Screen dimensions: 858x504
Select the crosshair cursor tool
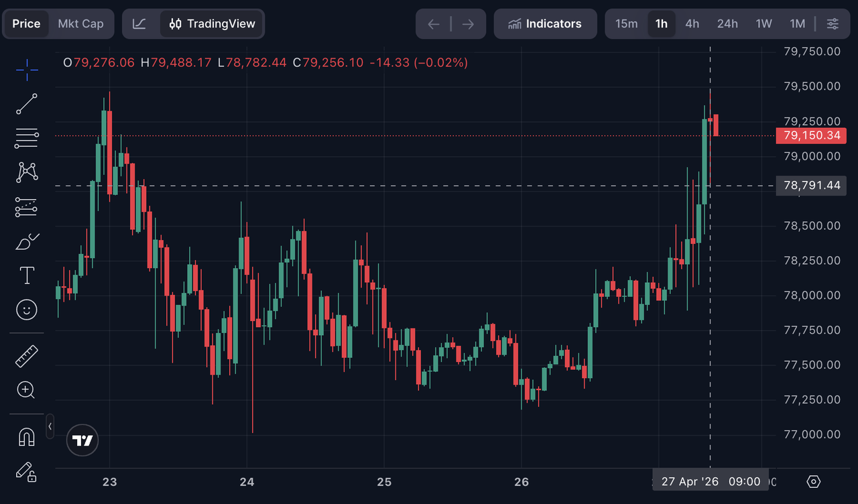pos(27,69)
